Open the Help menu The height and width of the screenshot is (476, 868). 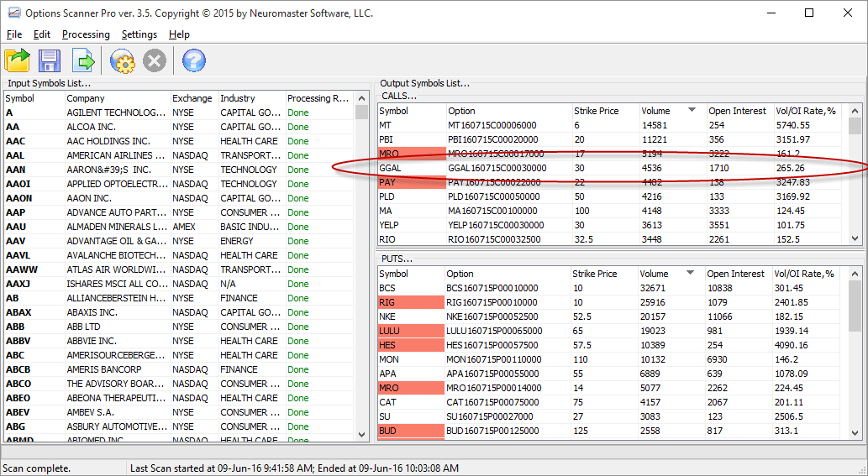tap(179, 34)
